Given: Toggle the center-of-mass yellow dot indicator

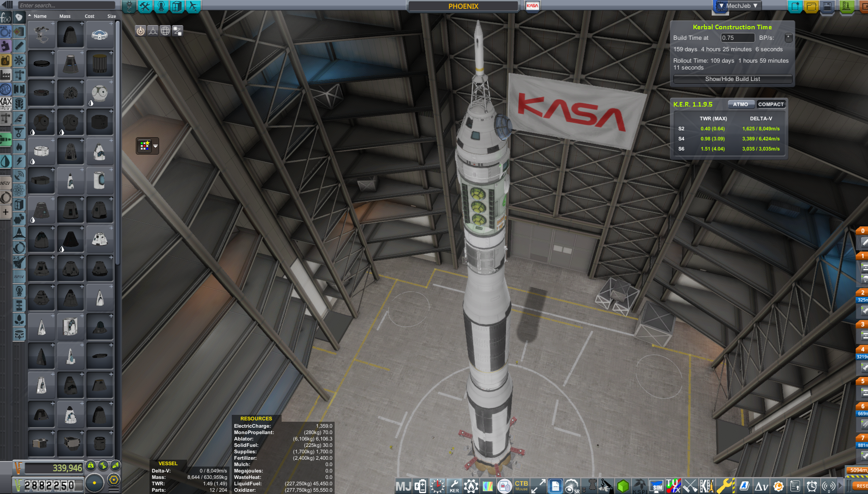Looking at the screenshot, I should point(95,483).
